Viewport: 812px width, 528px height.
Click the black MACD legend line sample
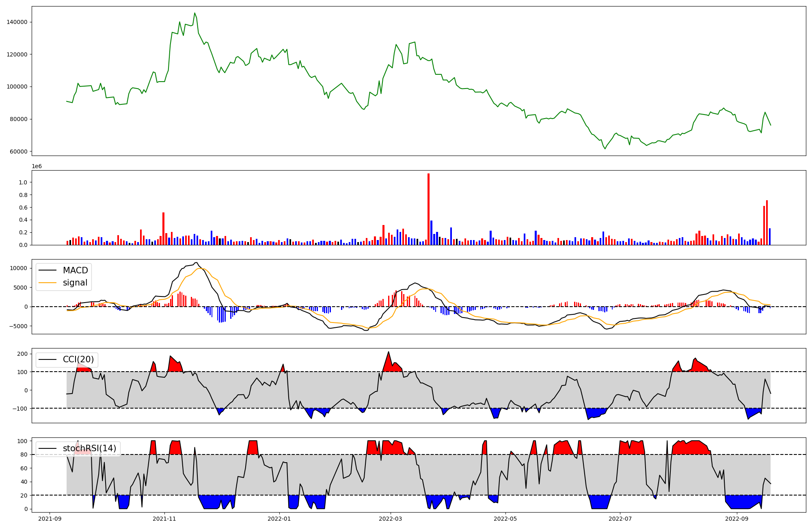pyautogui.click(x=48, y=270)
